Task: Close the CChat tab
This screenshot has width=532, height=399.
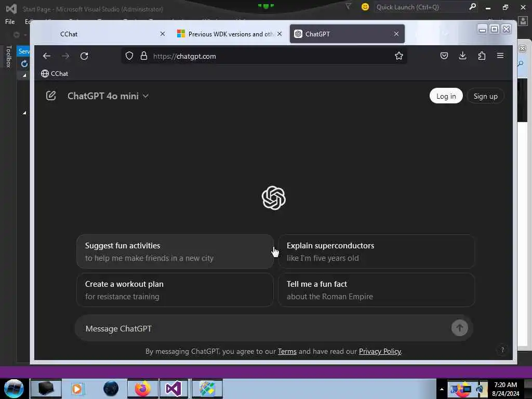Action: point(163,34)
